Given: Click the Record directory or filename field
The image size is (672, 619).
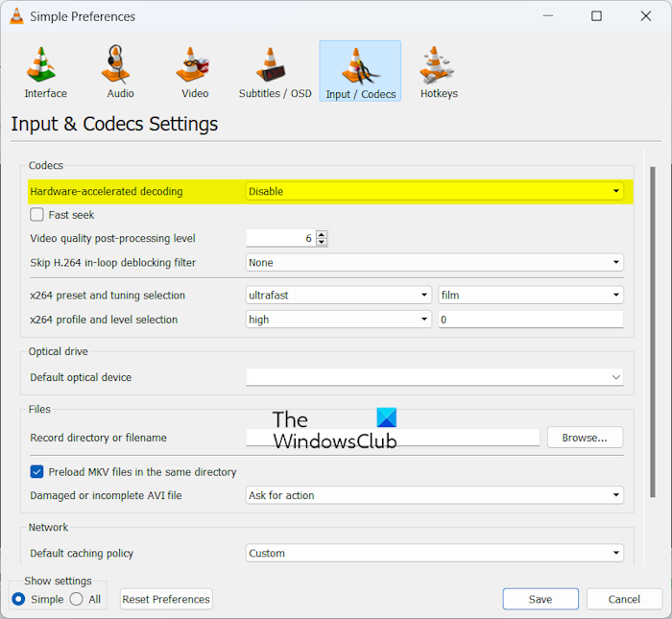Looking at the screenshot, I should coord(393,438).
